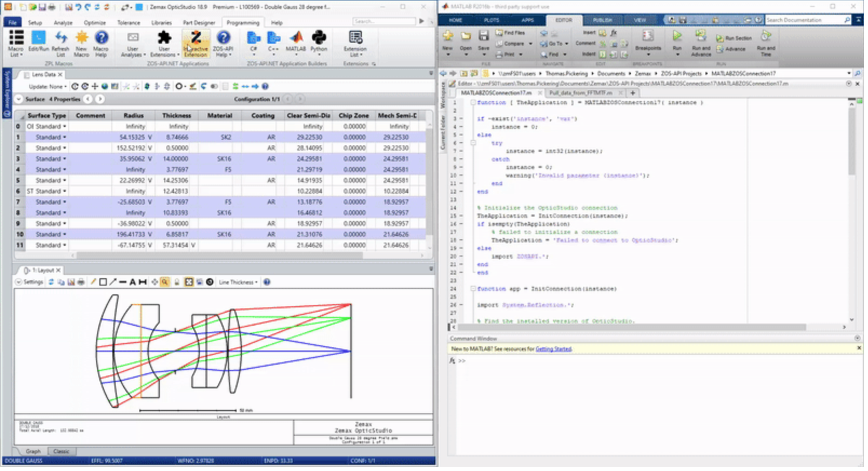This screenshot has width=868, height=471.
Task: Click the SK2 material cell
Action: (220, 137)
